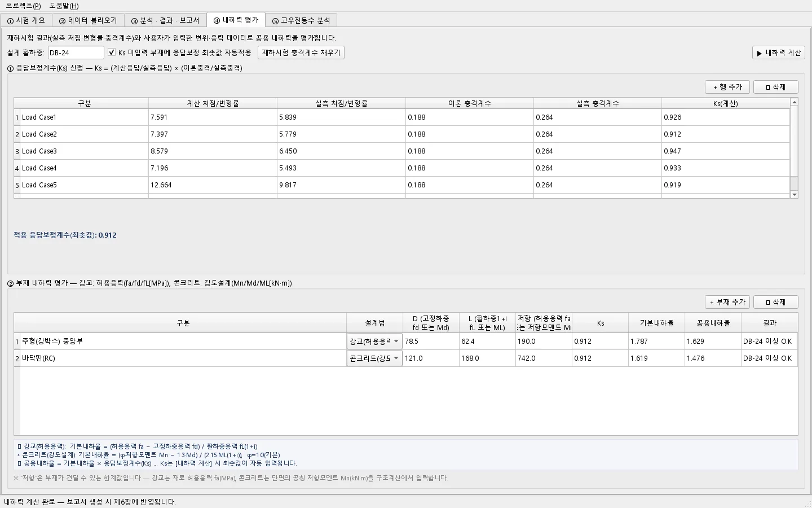Click calculated value 12.664 in Load Case5
The image size is (812, 508).
tap(213, 185)
